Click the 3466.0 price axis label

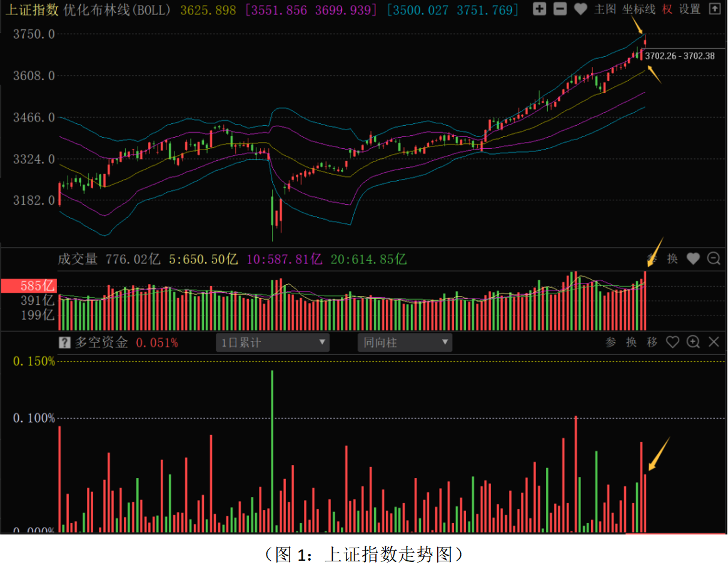pyautogui.click(x=34, y=117)
